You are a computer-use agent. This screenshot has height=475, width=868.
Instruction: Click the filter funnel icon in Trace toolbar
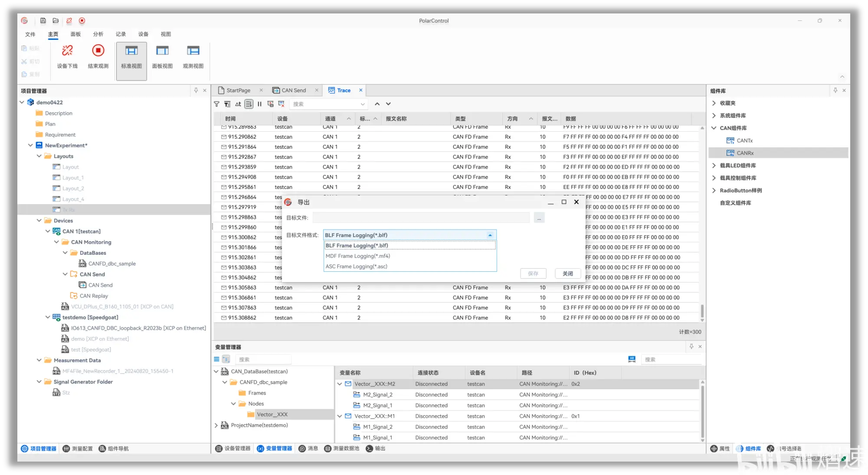[216, 104]
